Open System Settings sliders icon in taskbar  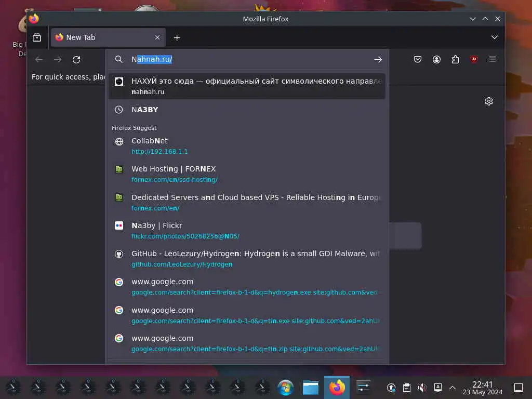point(363,388)
